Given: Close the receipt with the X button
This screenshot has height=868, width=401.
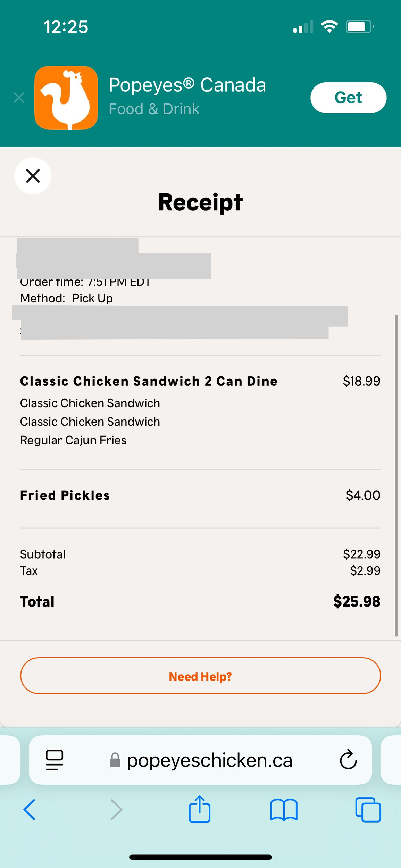Looking at the screenshot, I should pos(33,176).
